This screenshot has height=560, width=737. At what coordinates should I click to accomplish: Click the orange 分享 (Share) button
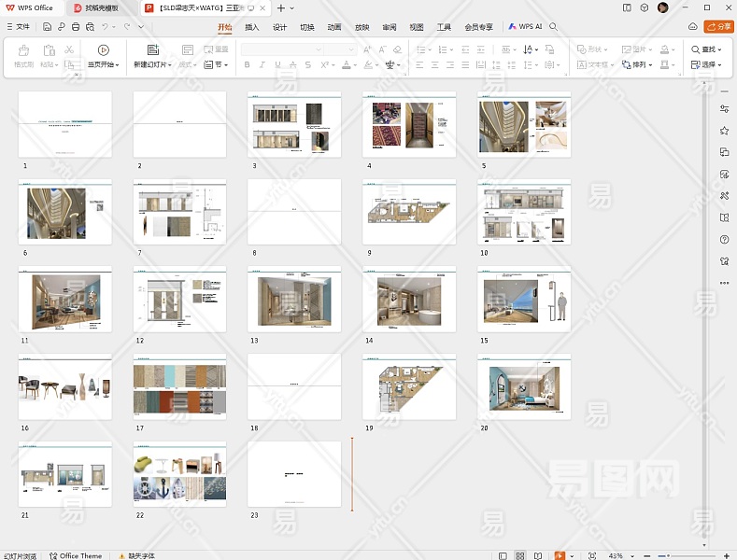tap(718, 27)
